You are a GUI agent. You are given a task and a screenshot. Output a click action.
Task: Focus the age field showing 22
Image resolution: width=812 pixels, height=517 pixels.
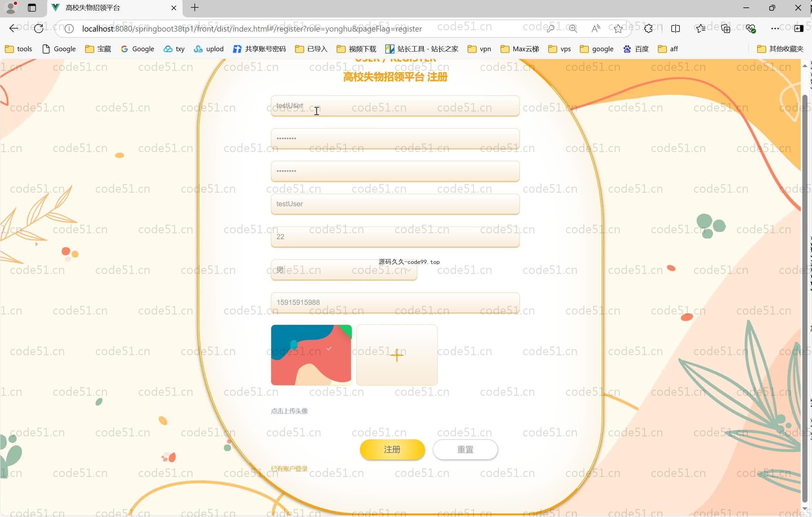[395, 237]
